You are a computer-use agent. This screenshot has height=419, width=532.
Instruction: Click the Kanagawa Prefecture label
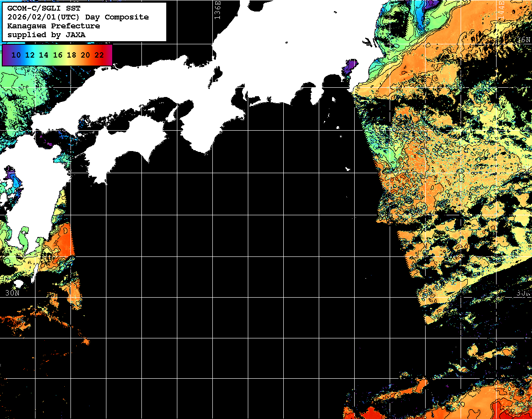[x=53, y=26]
